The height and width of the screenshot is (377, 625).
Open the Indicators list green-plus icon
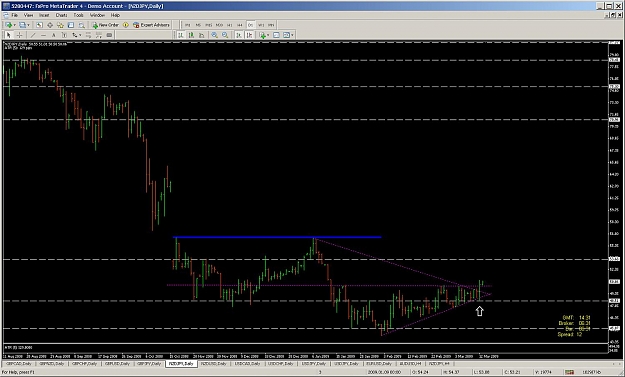coord(262,35)
